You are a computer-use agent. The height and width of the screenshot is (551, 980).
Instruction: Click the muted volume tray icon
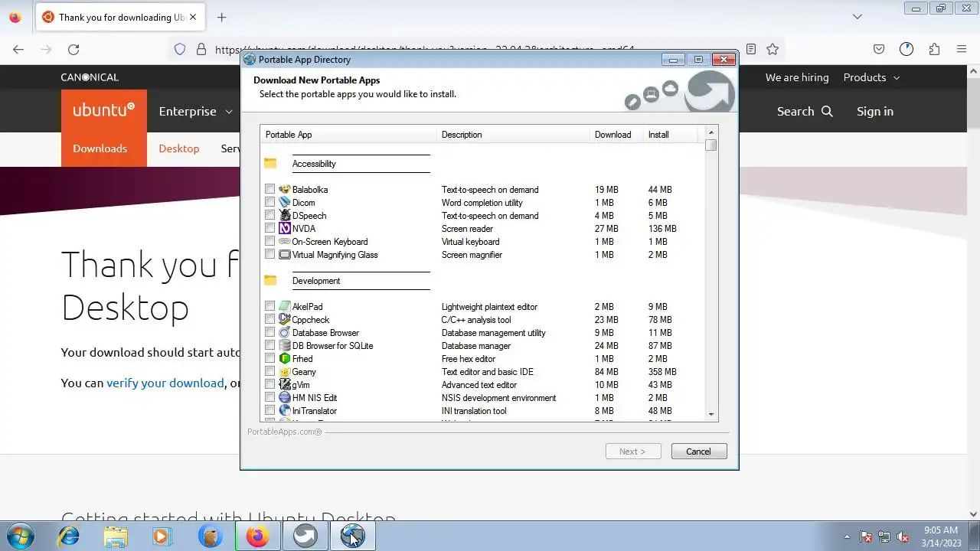(x=903, y=536)
